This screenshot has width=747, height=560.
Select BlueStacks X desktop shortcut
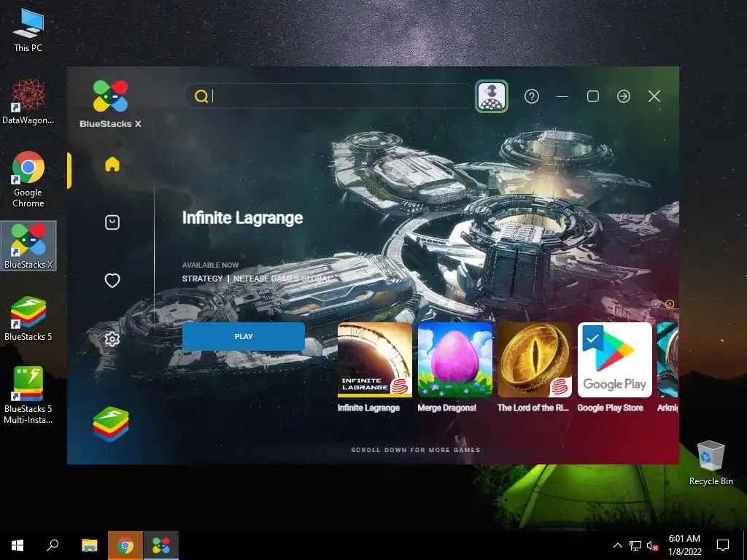pos(28,246)
